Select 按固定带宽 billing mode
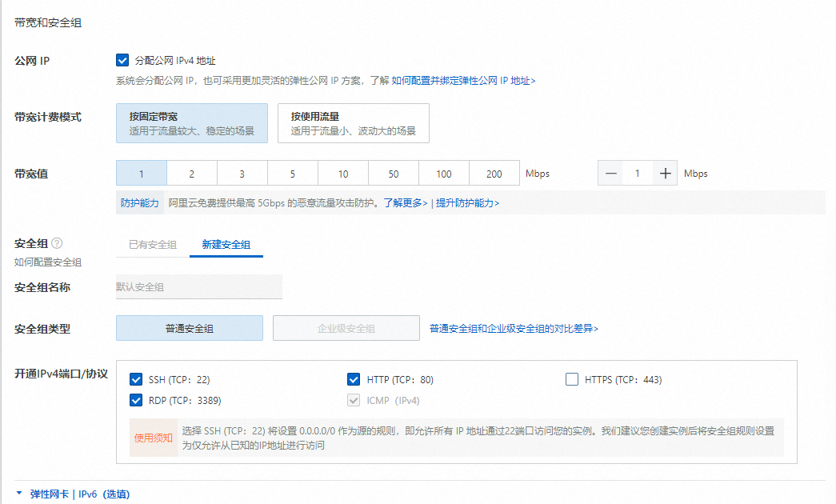836x504 pixels. tap(191, 122)
